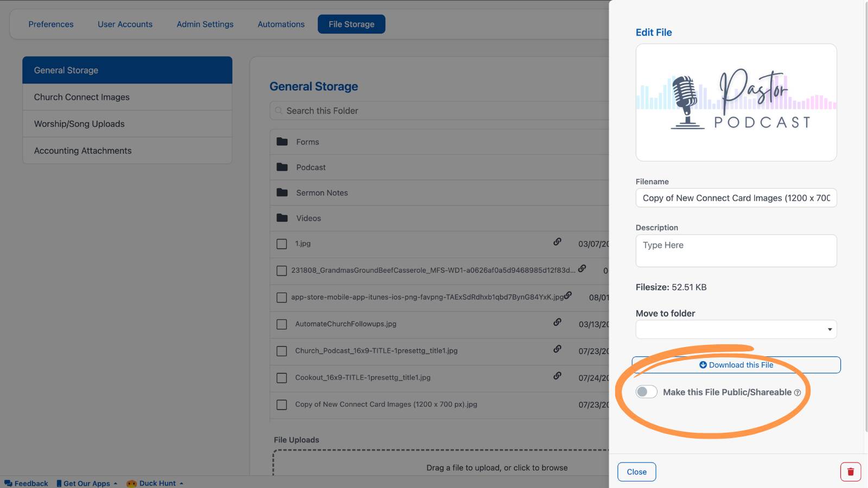This screenshot has width=868, height=488.
Task: Open the Move to folder dropdown
Action: click(736, 329)
